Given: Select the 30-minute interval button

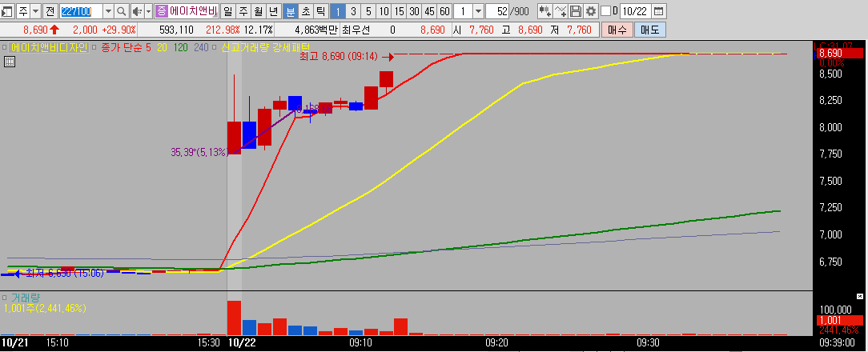Looking at the screenshot, I should click(x=413, y=10).
